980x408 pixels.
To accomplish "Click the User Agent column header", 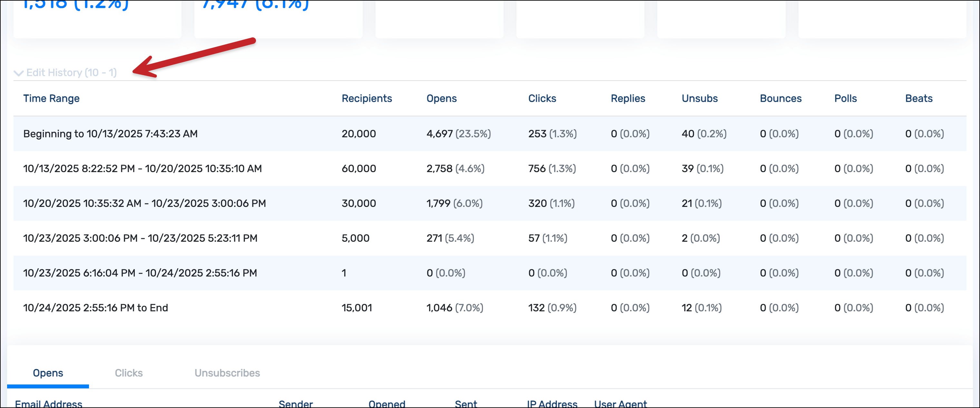I will 620,403.
